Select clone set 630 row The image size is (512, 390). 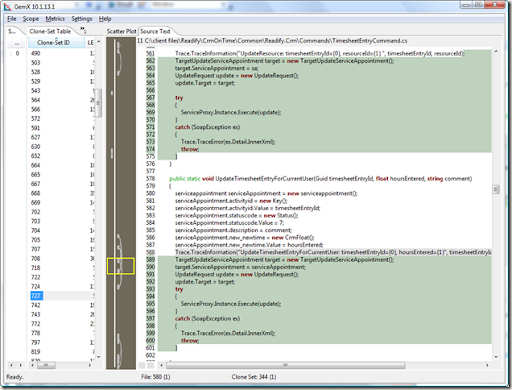[x=62, y=147]
